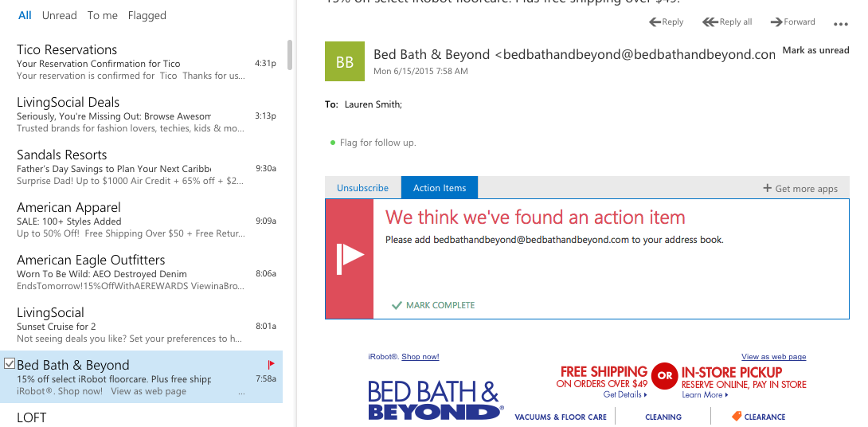The image size is (868, 427).
Task: Click the red flag on Bed Bath & Beyond message
Action: click(x=272, y=364)
